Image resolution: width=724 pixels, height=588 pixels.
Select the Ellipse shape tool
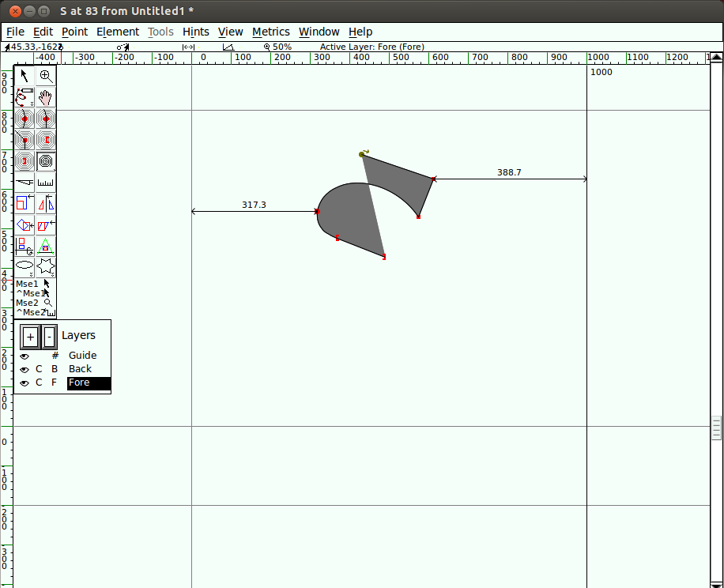pyautogui.click(x=25, y=266)
